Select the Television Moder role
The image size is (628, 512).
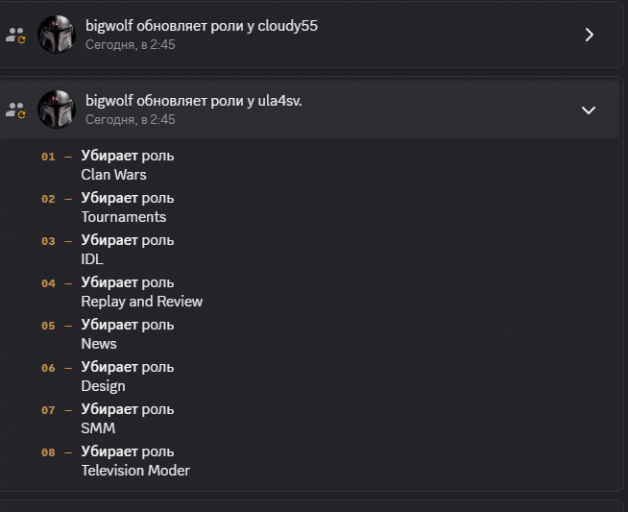(x=135, y=470)
